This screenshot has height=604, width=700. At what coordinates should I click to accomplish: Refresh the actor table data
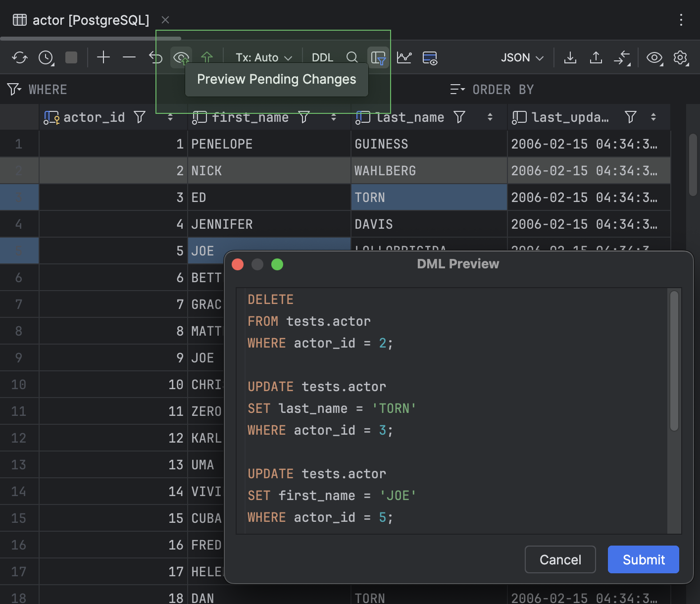coord(20,57)
